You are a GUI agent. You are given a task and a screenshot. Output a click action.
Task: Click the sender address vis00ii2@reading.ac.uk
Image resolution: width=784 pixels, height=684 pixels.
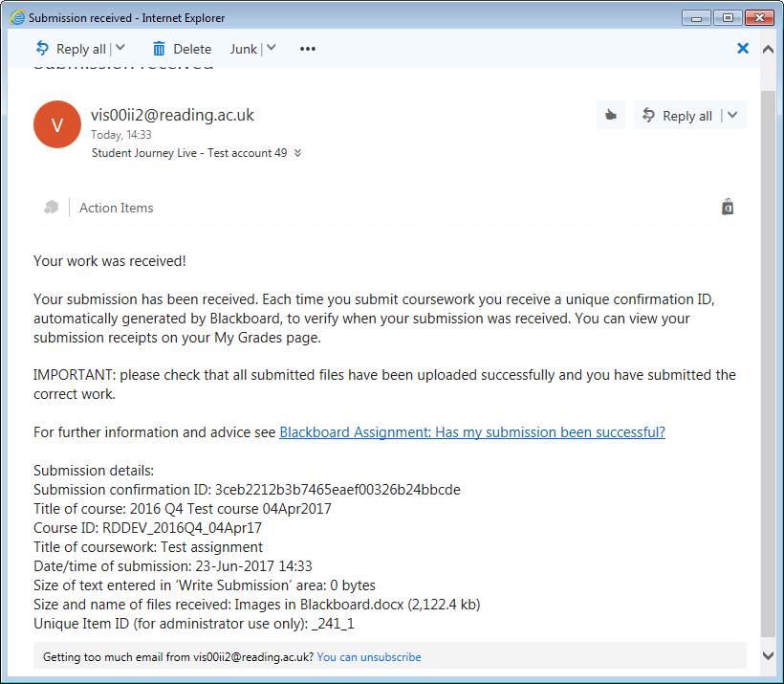[172, 115]
